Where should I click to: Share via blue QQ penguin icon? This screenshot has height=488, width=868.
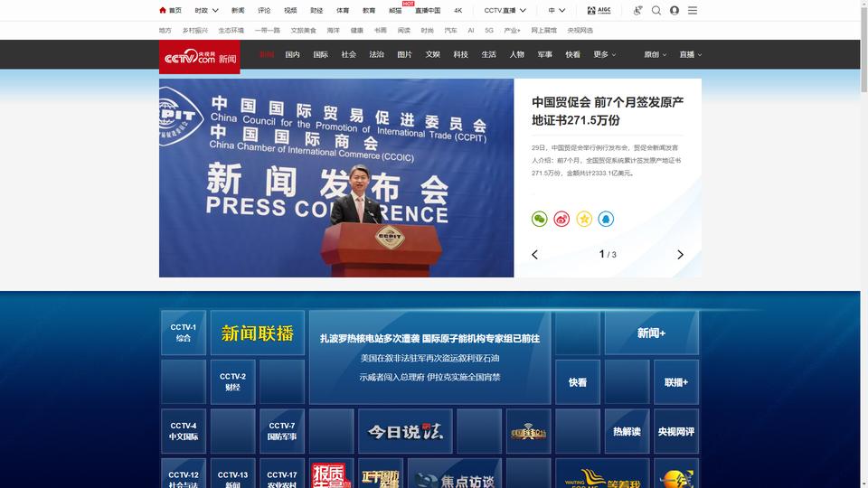(606, 219)
